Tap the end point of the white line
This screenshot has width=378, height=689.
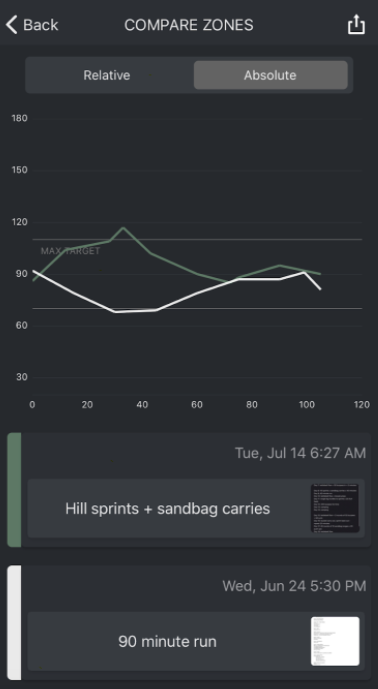pyautogui.click(x=320, y=289)
